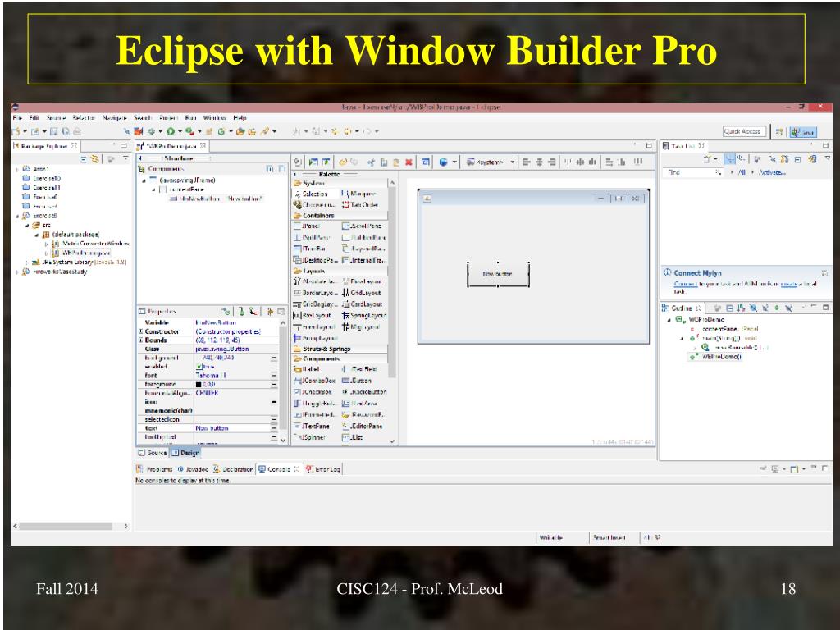Click the Package Explorer horizontal scrollbar
The width and height of the screenshot is (840, 630).
(x=66, y=526)
